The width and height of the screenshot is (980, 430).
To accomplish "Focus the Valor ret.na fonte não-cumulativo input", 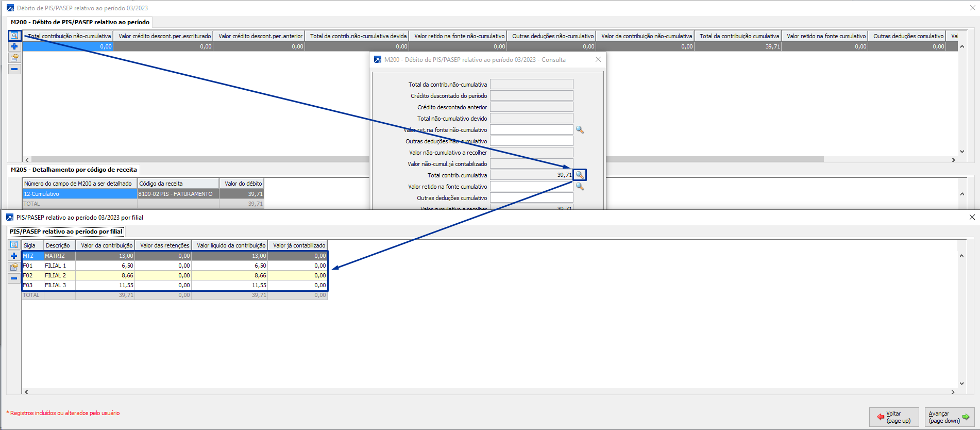I will point(532,130).
